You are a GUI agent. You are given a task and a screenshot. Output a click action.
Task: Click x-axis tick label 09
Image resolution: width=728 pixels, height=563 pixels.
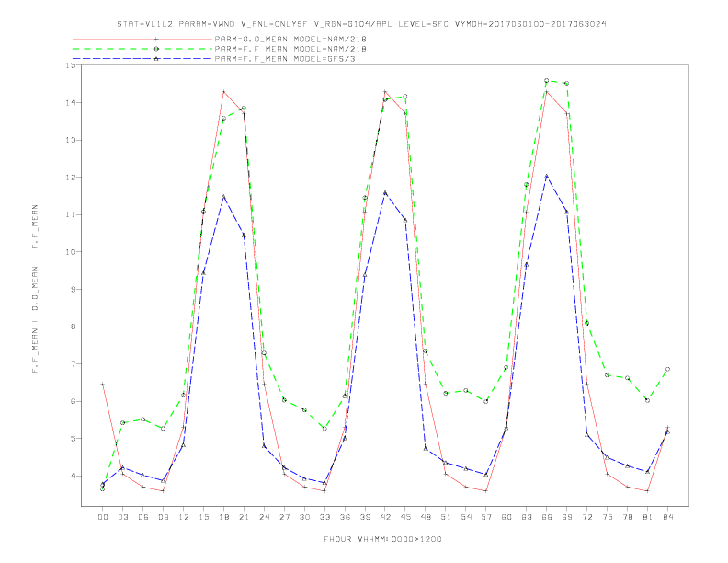pos(163,517)
